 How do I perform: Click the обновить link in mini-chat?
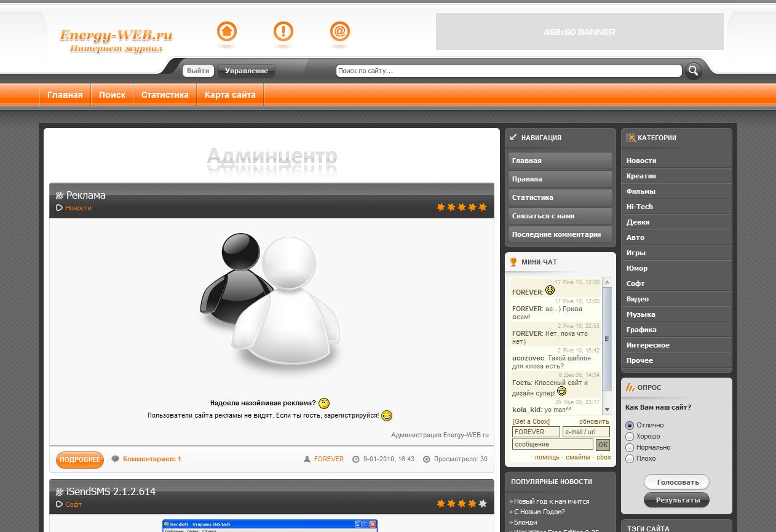point(594,421)
